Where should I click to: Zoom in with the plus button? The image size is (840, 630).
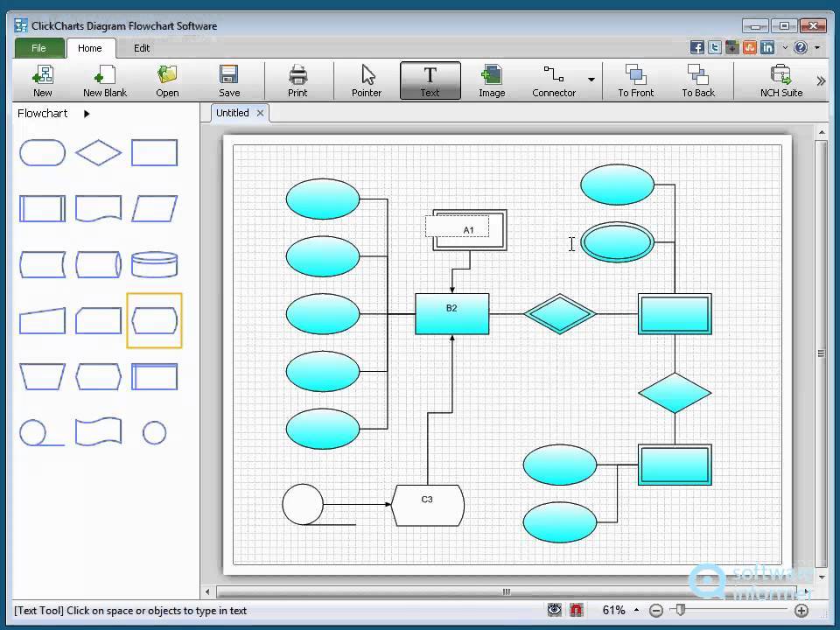801,610
